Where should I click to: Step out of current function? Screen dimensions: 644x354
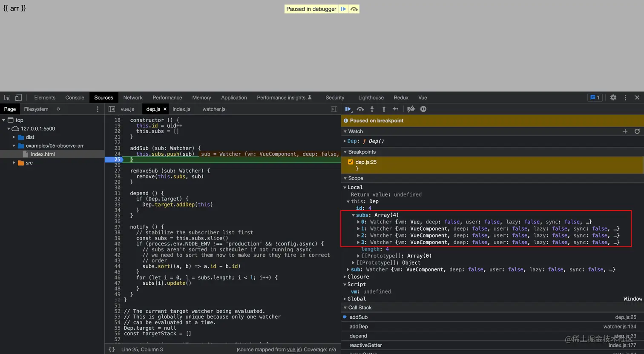point(384,109)
